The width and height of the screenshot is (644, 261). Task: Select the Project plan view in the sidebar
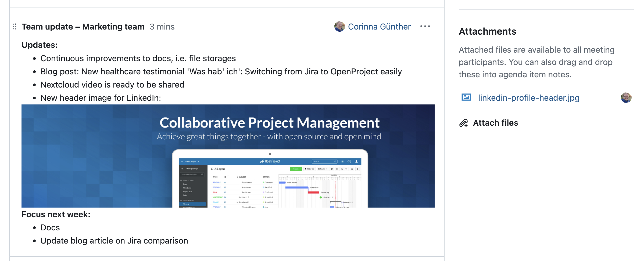(187, 191)
